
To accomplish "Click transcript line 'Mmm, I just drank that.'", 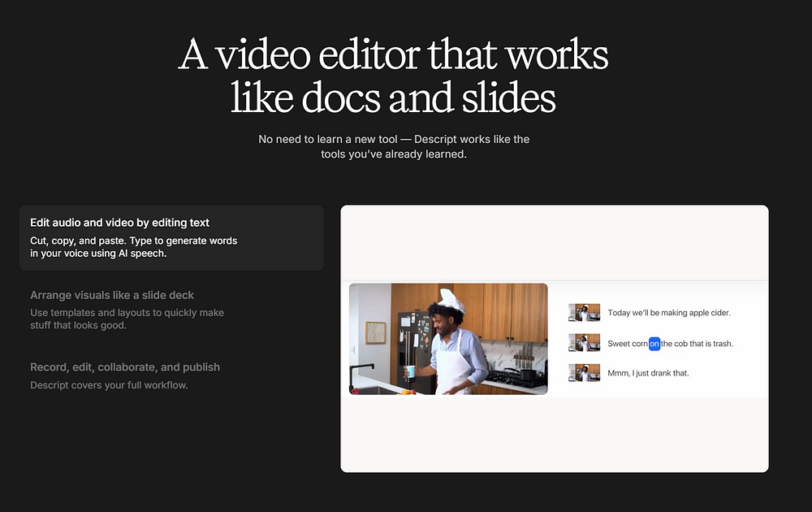I will click(648, 373).
